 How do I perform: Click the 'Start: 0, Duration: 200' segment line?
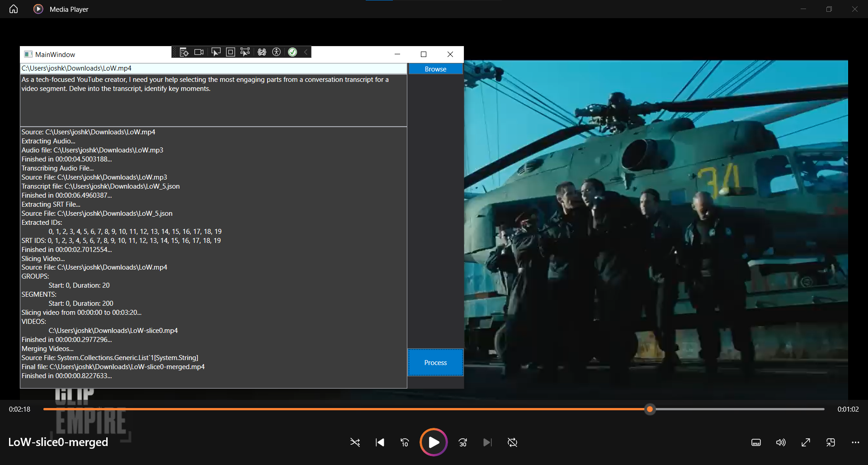pos(81,304)
